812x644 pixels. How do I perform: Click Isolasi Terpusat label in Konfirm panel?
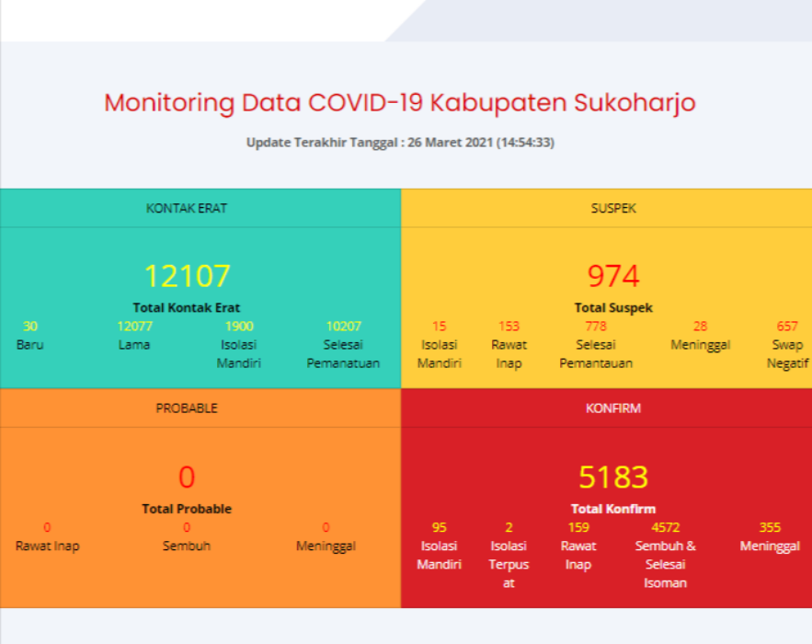(509, 564)
